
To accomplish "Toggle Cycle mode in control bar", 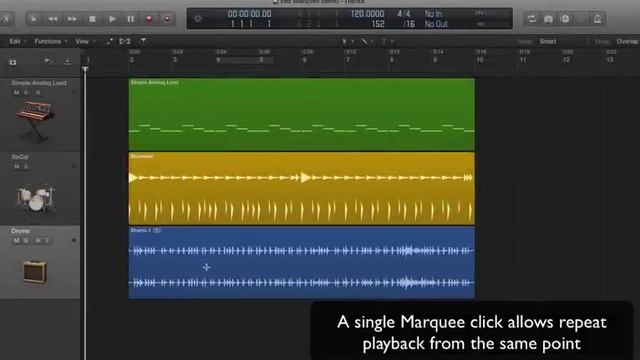I will point(531,19).
